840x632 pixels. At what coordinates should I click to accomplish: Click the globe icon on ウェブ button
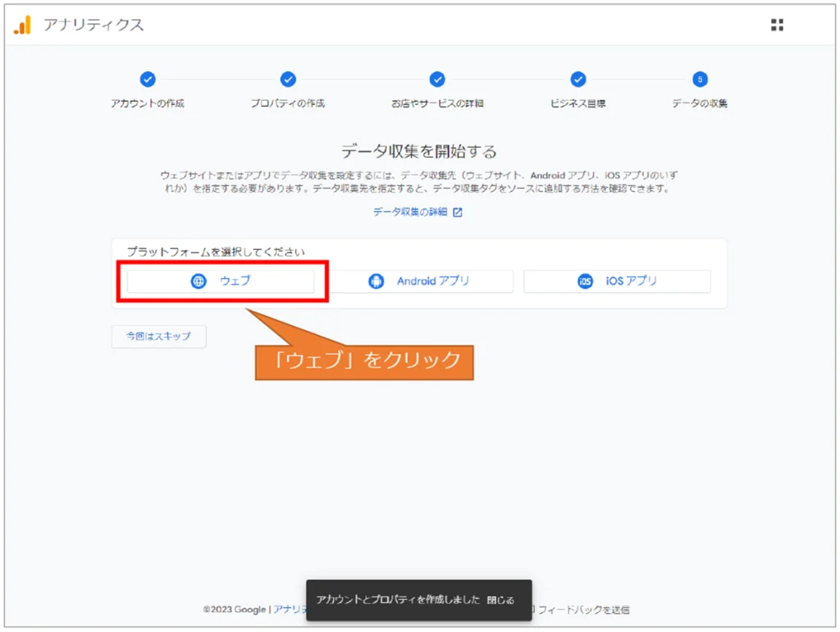tap(199, 282)
